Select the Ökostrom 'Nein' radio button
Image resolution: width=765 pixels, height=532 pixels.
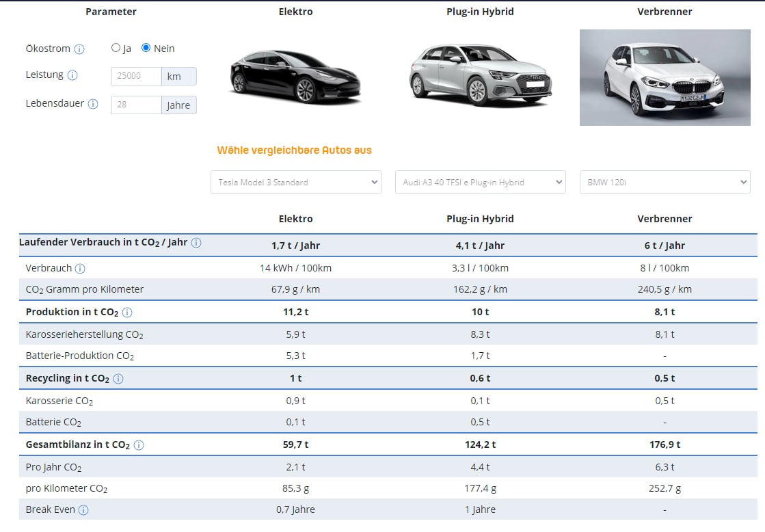click(146, 48)
